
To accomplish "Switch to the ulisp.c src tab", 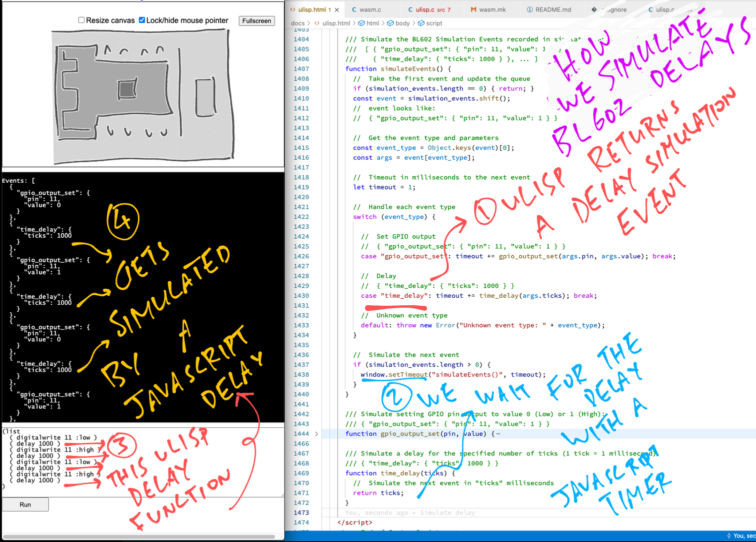I will click(x=429, y=10).
